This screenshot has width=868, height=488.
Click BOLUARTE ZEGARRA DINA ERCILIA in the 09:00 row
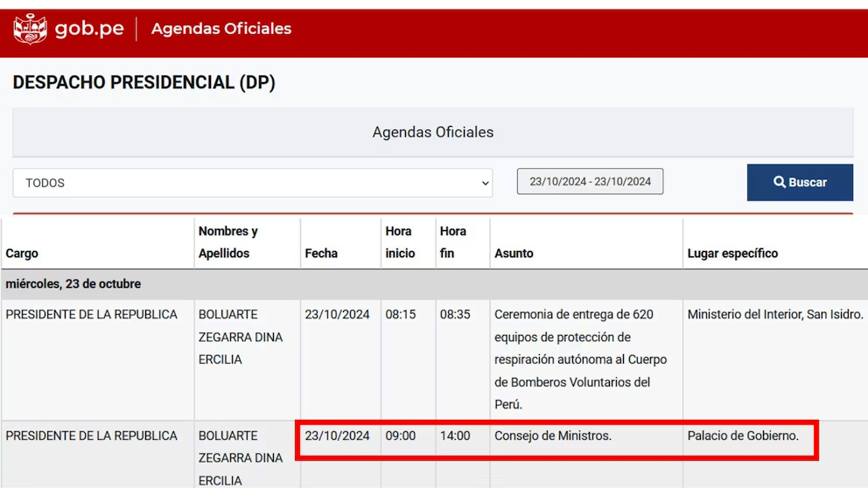241,458
